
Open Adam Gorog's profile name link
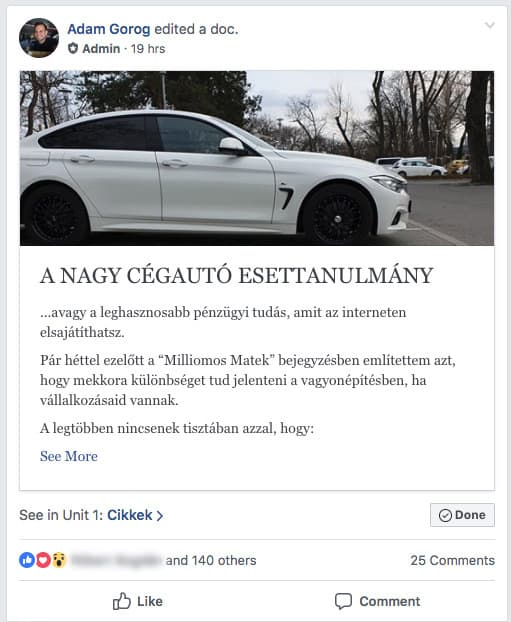(x=109, y=29)
